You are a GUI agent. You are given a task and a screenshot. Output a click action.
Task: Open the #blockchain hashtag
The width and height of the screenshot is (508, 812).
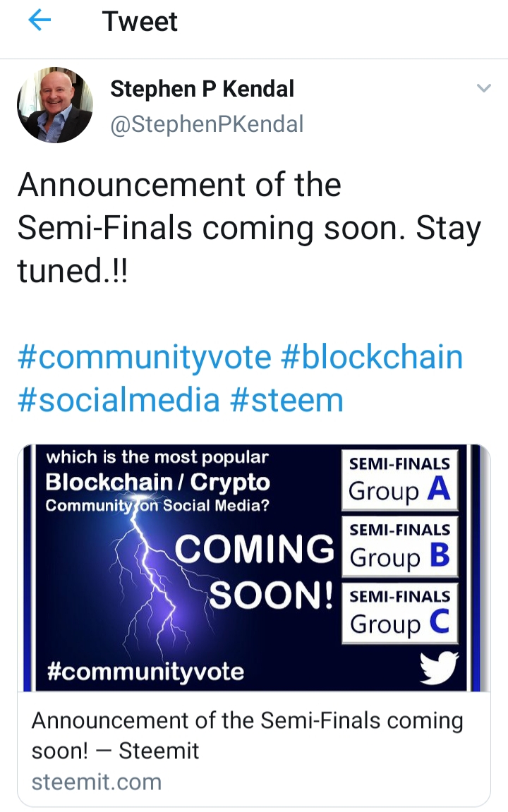pyautogui.click(x=371, y=357)
